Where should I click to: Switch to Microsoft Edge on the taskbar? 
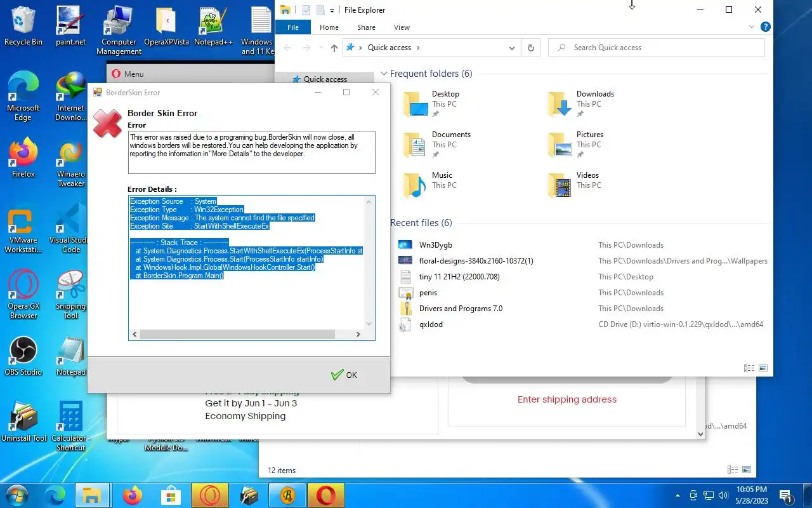55,495
